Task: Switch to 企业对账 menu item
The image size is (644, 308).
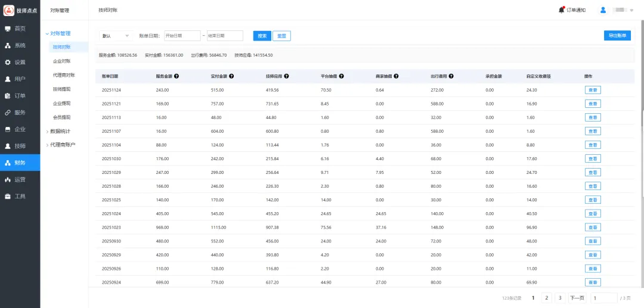Action: pos(61,61)
